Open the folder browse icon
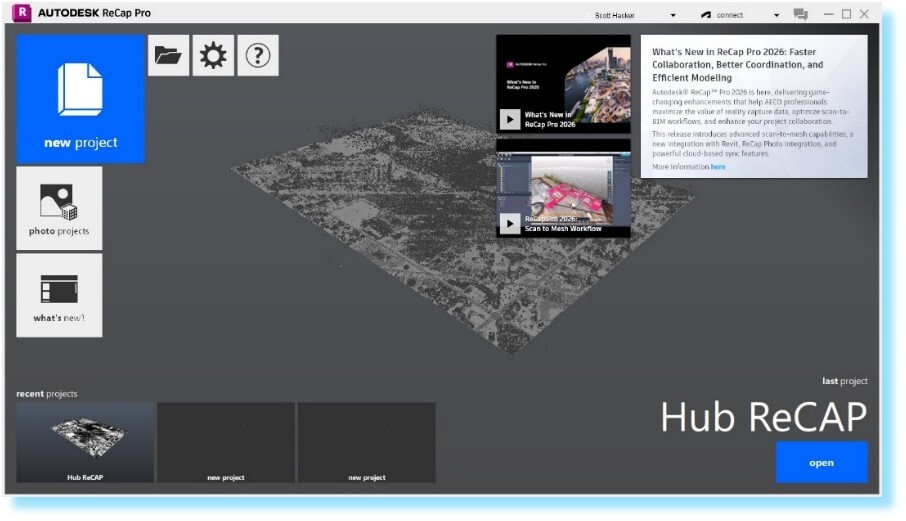The height and width of the screenshot is (521, 906). [x=169, y=55]
